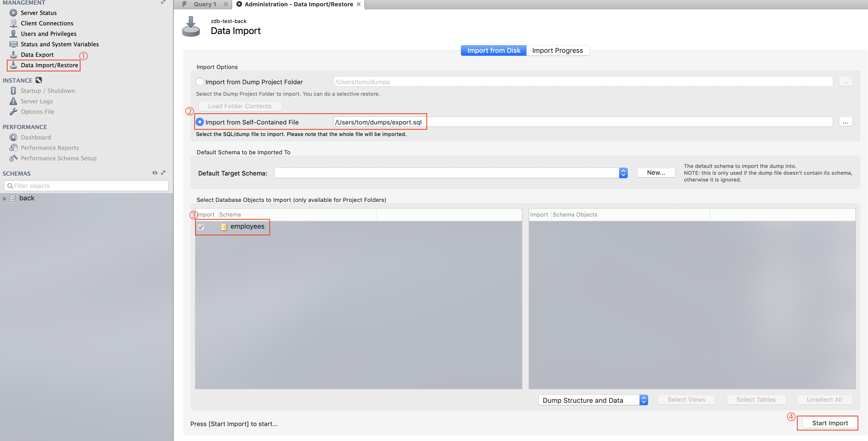Screen dimensions: 868x441
Task: Click the Server Status icon
Action: (13, 13)
